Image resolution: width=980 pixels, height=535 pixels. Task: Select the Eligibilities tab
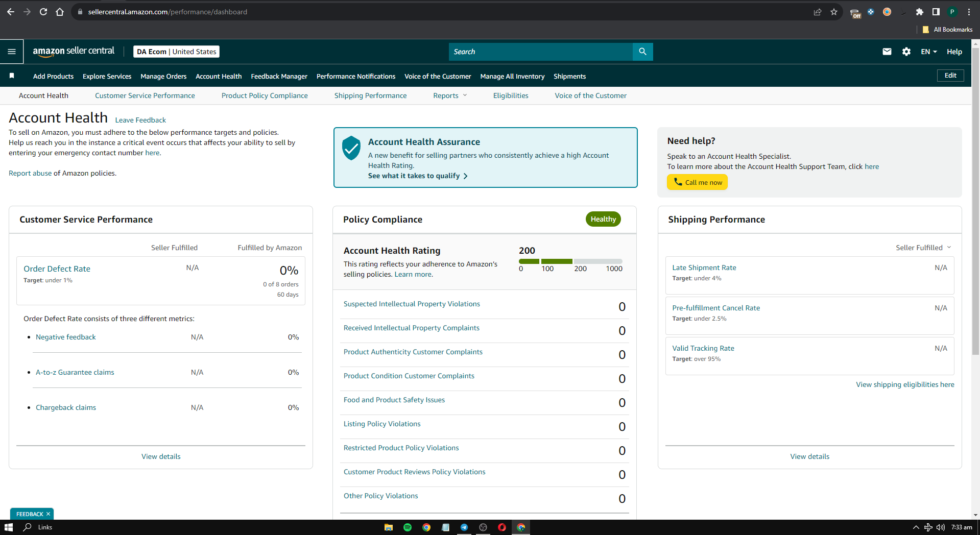[x=511, y=95]
